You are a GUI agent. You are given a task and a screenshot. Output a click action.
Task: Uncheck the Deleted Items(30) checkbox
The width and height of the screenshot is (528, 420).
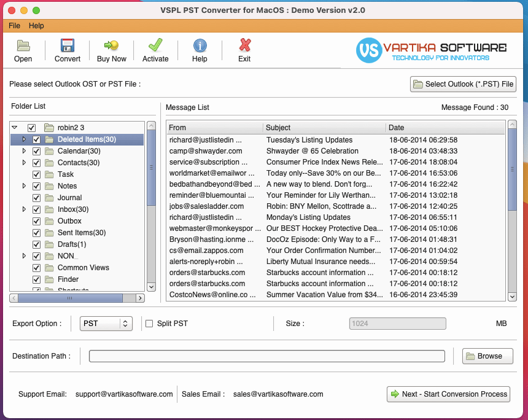tap(36, 139)
